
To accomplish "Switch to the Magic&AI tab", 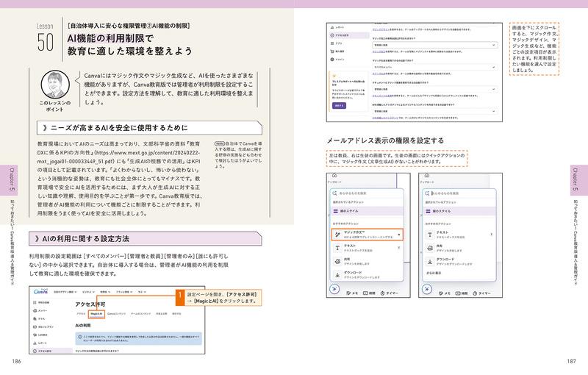I will [96, 314].
